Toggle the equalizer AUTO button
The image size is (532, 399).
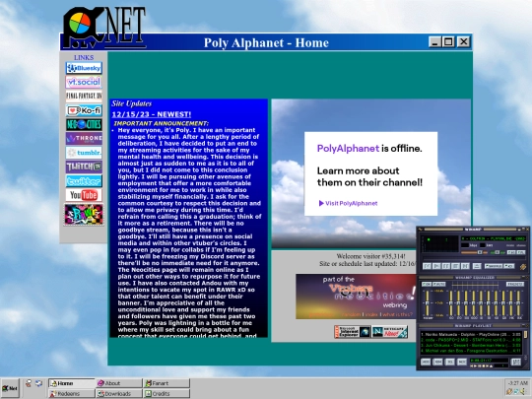[439, 284]
